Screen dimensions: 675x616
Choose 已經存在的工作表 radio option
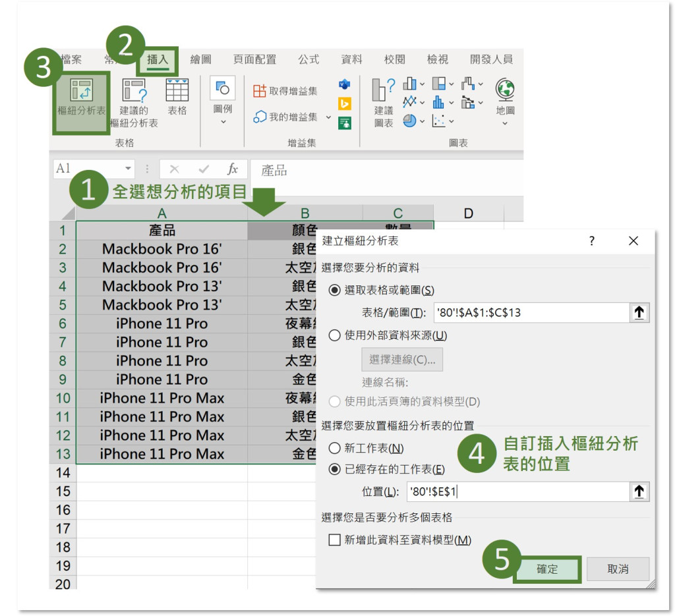point(334,469)
